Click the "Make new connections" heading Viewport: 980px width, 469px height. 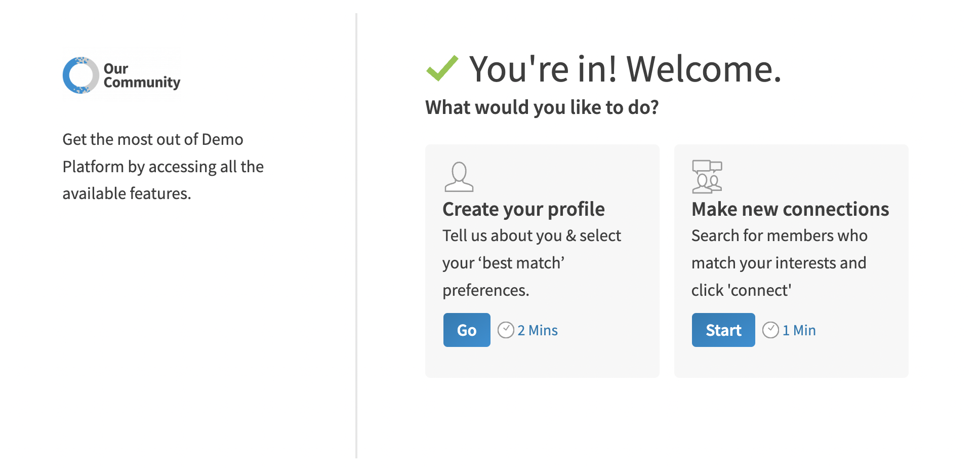(790, 209)
